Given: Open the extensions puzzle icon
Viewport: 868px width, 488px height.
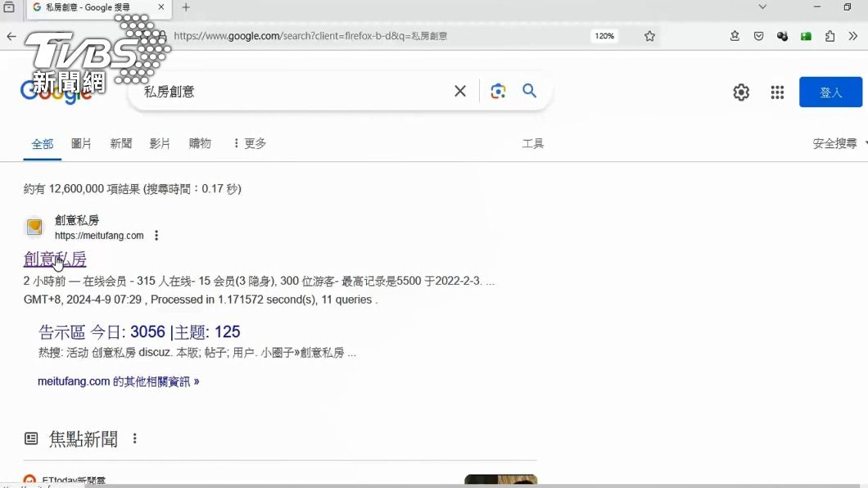Looking at the screenshot, I should click(x=830, y=36).
